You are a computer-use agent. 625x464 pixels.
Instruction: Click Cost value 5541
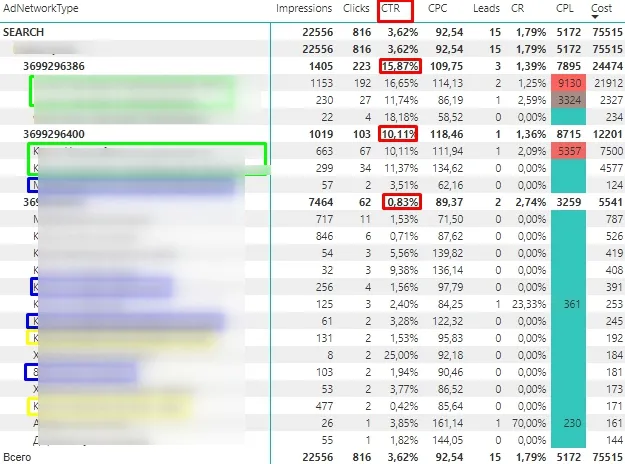[x=611, y=202]
